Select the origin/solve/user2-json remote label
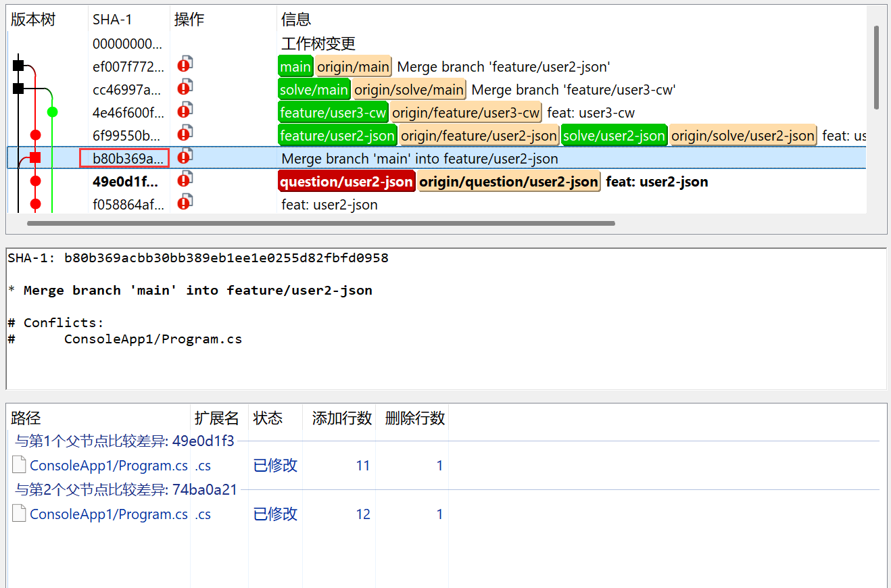The height and width of the screenshot is (588, 891). [x=743, y=135]
